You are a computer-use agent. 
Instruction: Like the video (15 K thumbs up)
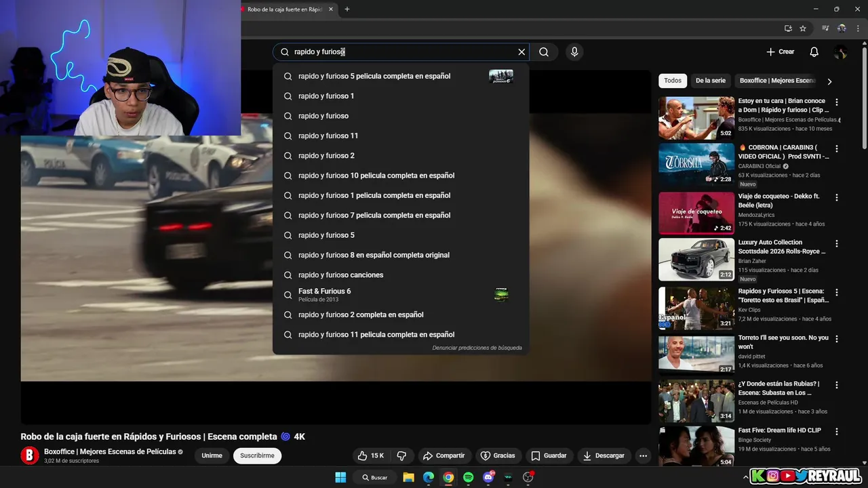coord(371,455)
